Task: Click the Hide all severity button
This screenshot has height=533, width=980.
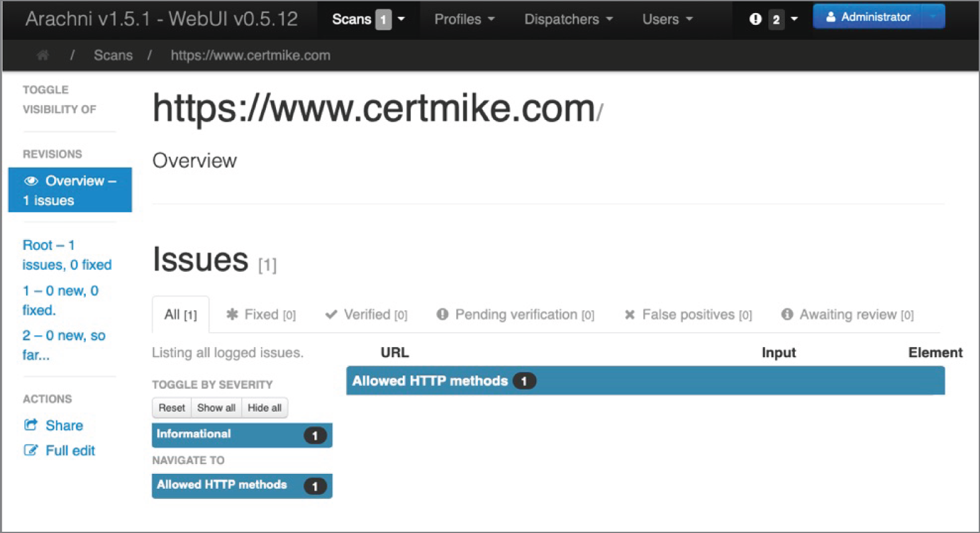Action: click(265, 408)
